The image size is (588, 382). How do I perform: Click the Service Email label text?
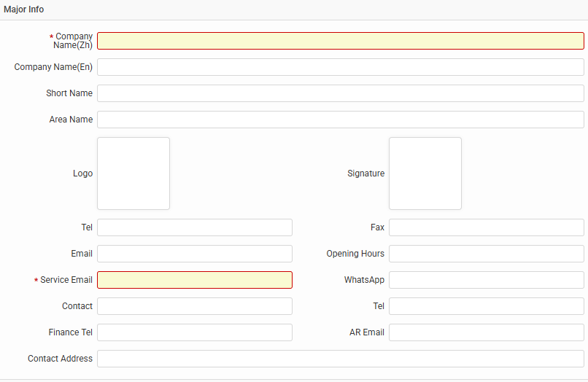click(66, 280)
